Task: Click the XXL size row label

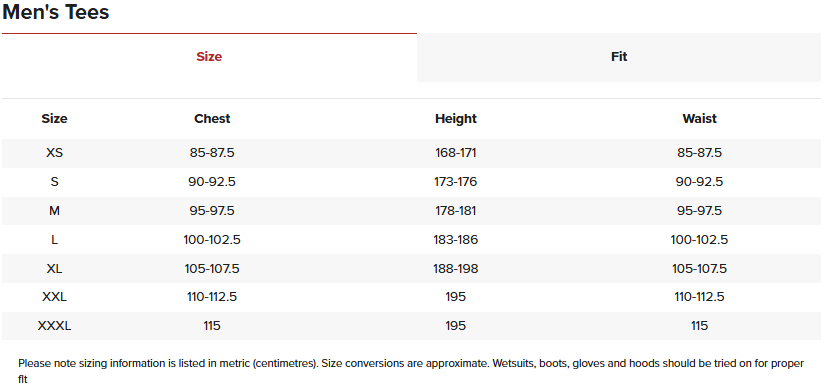Action: pyautogui.click(x=54, y=297)
